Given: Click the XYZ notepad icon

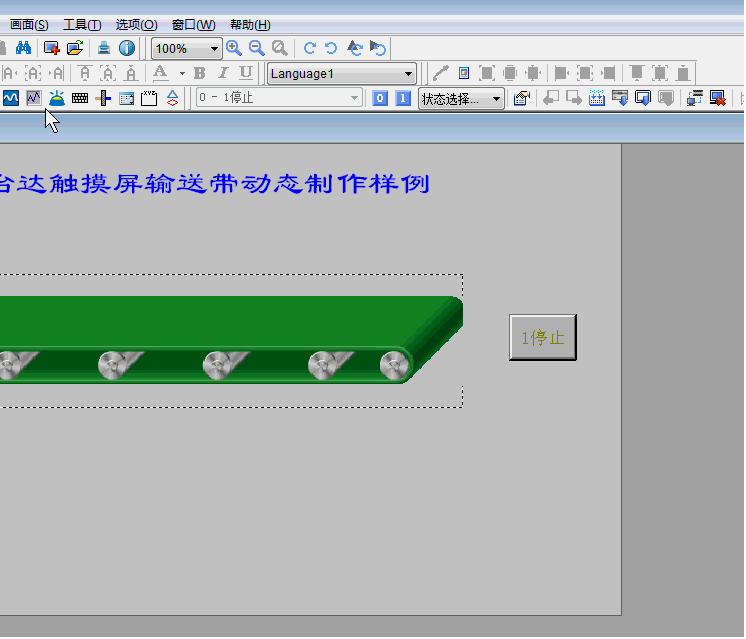Looking at the screenshot, I should (149, 98).
